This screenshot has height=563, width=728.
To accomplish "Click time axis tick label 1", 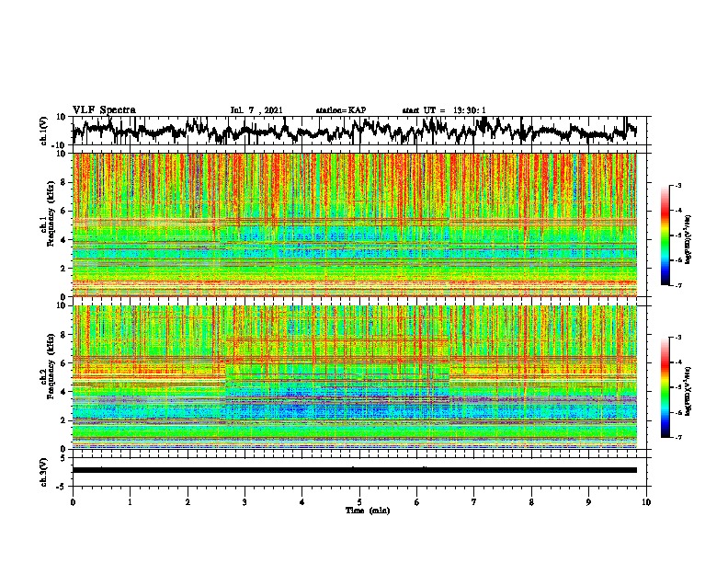I will coord(130,502).
